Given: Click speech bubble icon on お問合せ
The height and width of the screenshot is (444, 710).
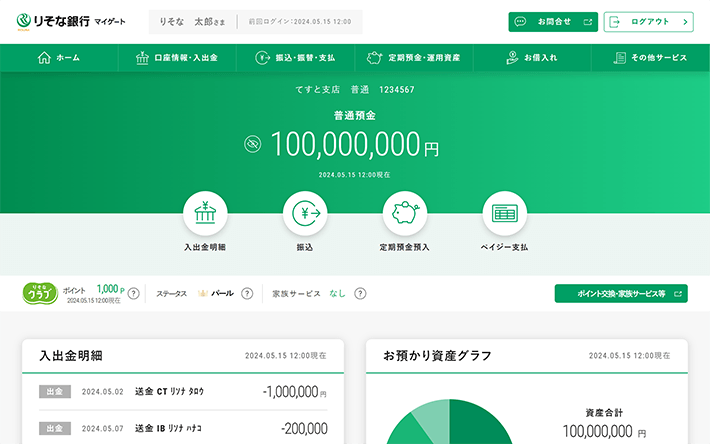Looking at the screenshot, I should click(x=520, y=22).
